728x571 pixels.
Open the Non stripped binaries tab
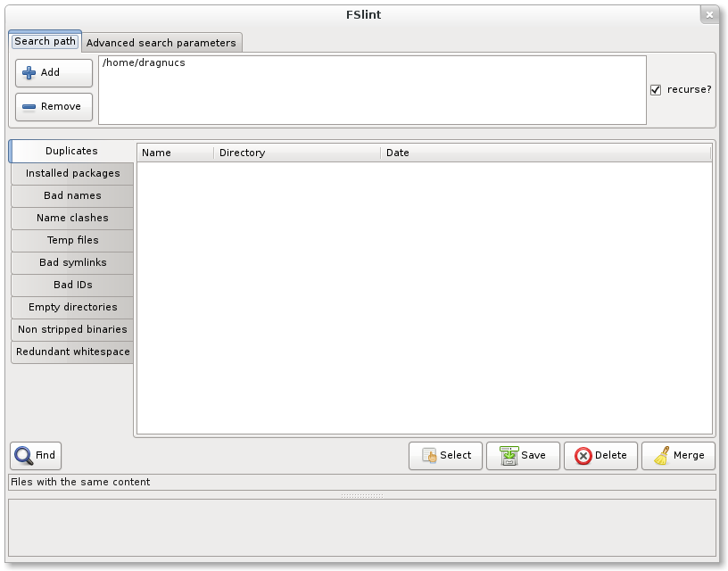point(72,329)
